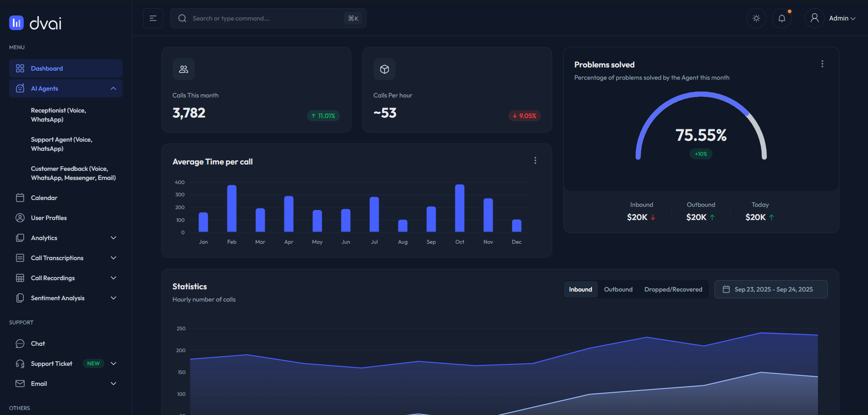868x415 pixels.
Task: Open the Dashboard menu item icon
Action: point(20,68)
